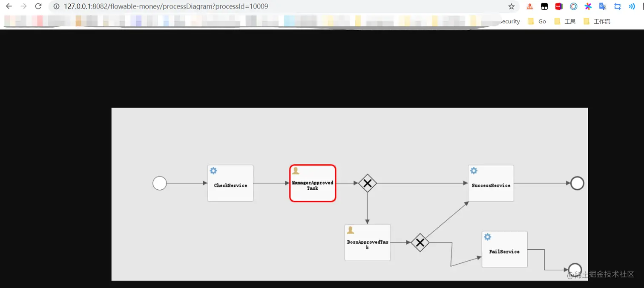Click the CheckService label text
The image size is (644, 288).
click(230, 185)
